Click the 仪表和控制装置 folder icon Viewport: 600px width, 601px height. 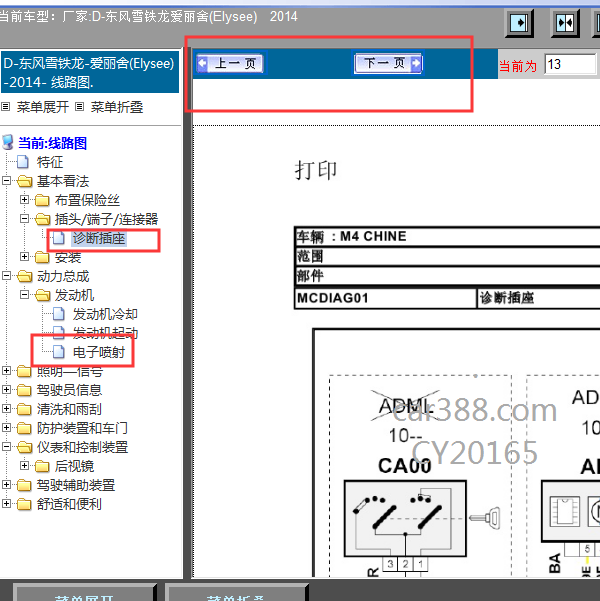pyautogui.click(x=25, y=447)
